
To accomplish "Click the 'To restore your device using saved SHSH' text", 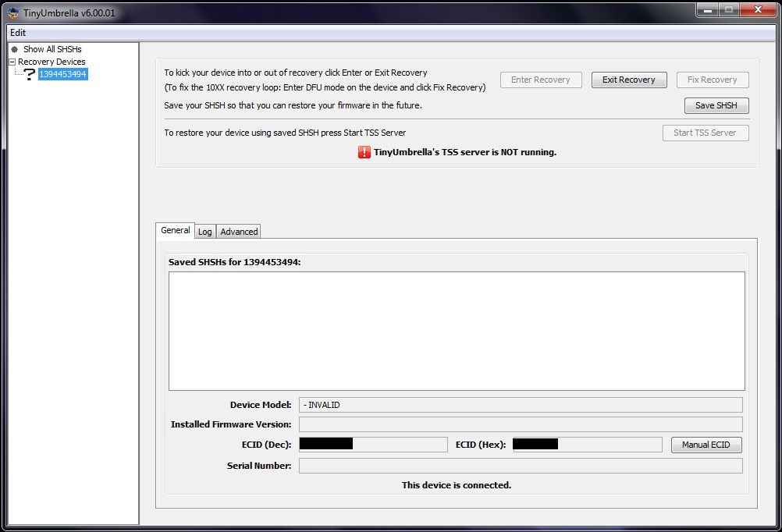I will click(x=285, y=133).
